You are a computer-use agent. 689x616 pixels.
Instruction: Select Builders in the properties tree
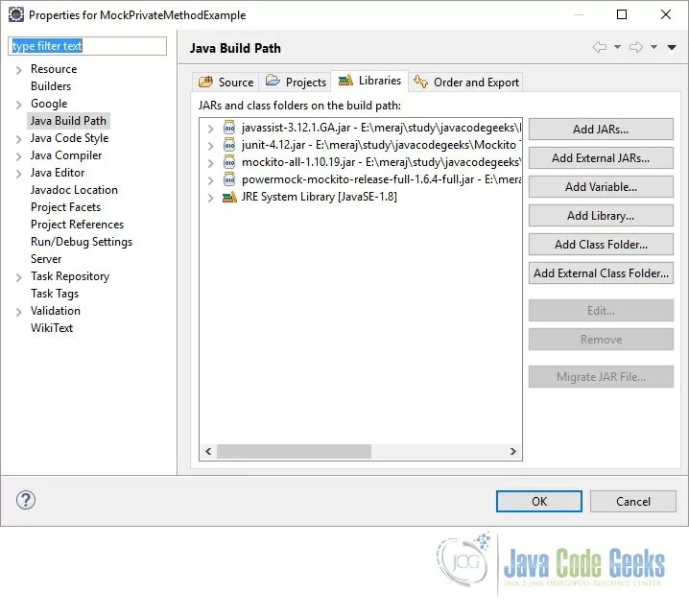pos(51,86)
